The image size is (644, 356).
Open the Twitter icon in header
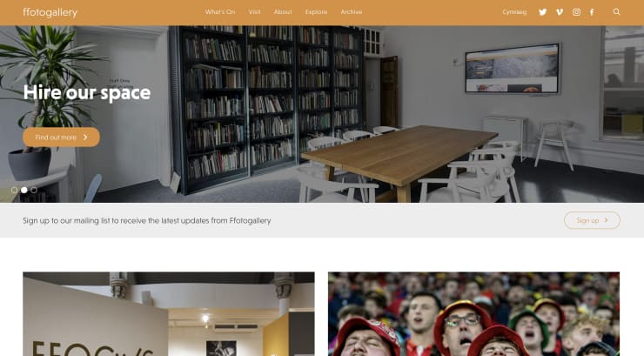tap(542, 12)
